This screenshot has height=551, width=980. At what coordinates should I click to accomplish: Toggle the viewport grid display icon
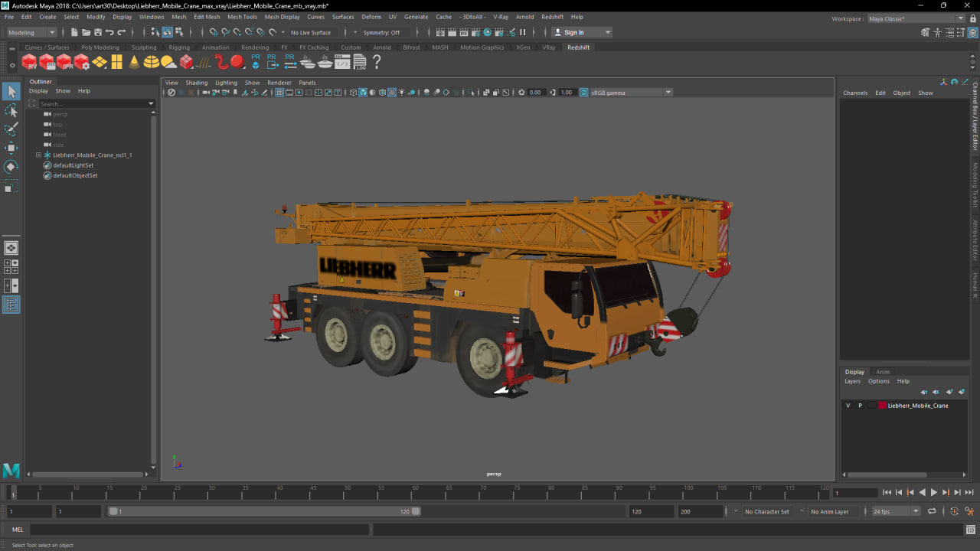279,93
